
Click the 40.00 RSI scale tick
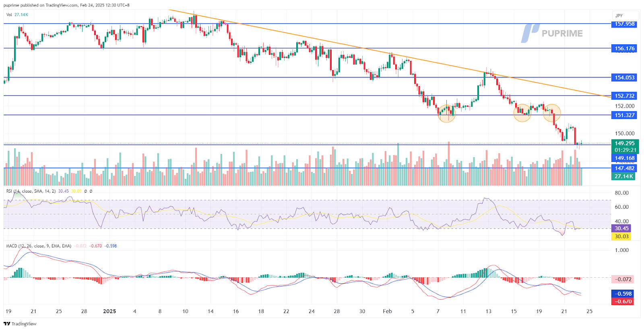pos(621,221)
